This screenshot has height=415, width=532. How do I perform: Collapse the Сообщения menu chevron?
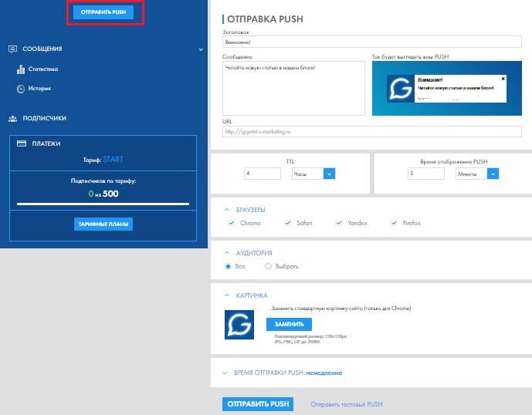[201, 49]
